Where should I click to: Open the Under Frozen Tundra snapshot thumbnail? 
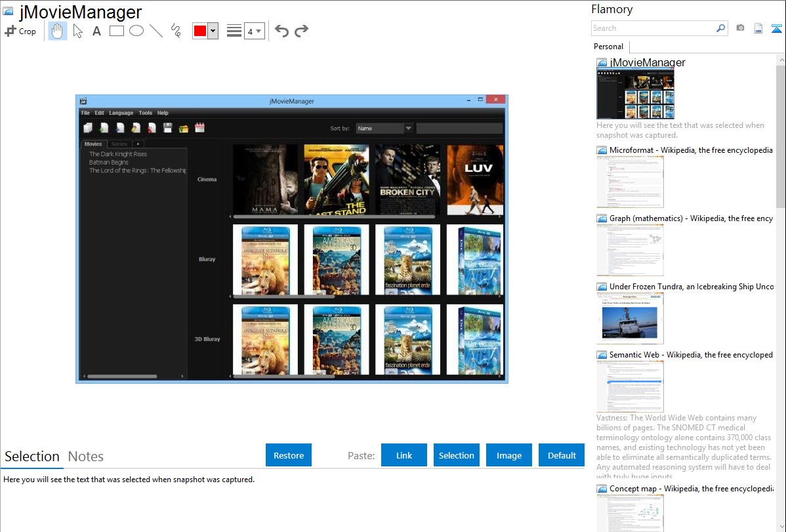630,318
